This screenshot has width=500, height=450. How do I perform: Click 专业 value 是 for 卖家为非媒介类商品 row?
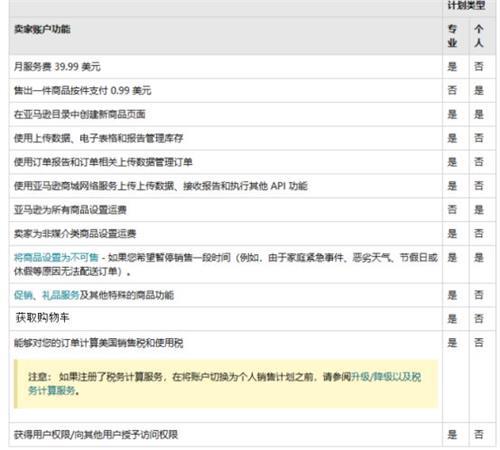(x=452, y=234)
